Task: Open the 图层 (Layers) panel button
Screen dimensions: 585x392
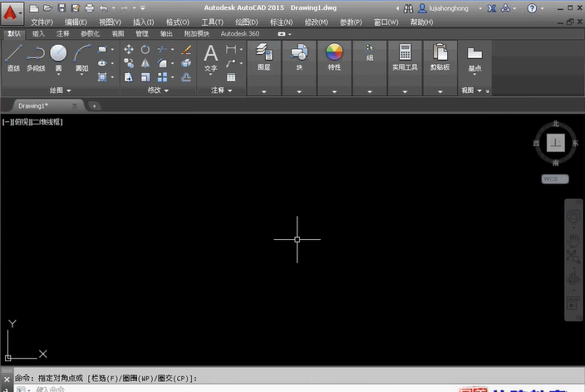Action: pos(263,56)
